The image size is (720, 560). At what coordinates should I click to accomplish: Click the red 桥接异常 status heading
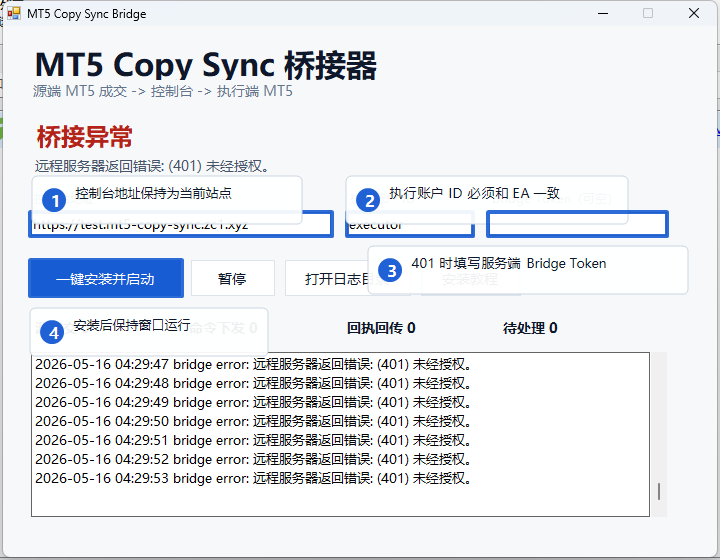pyautogui.click(x=84, y=137)
